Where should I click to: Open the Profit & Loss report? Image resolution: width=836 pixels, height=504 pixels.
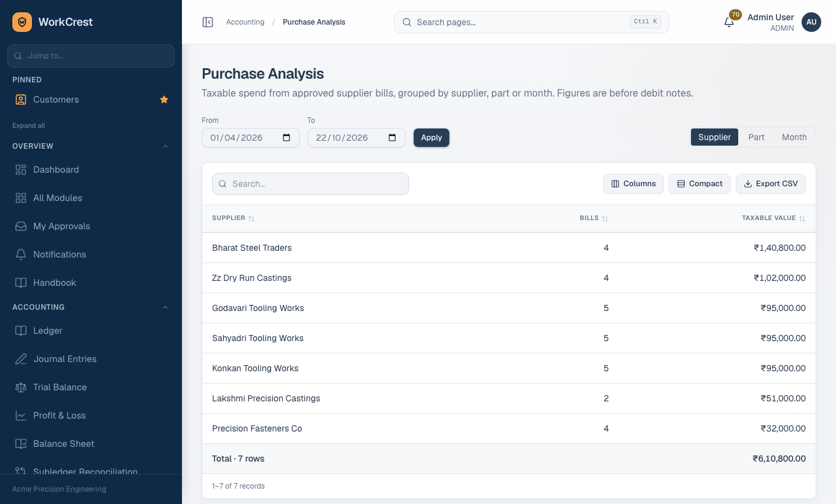(x=91, y=415)
